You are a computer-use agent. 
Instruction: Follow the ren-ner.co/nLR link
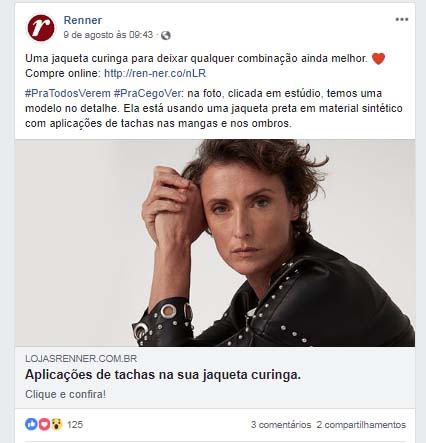[x=155, y=73]
